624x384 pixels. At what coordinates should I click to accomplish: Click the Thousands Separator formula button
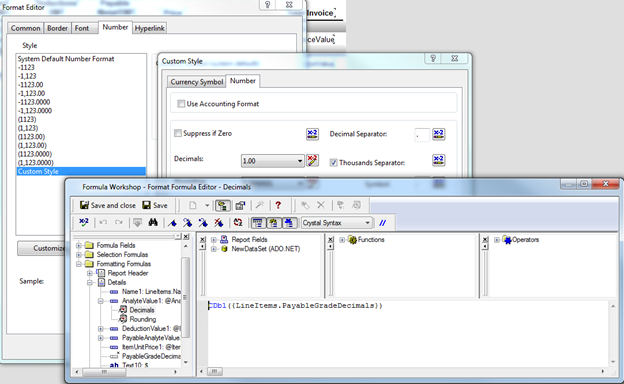click(x=439, y=160)
